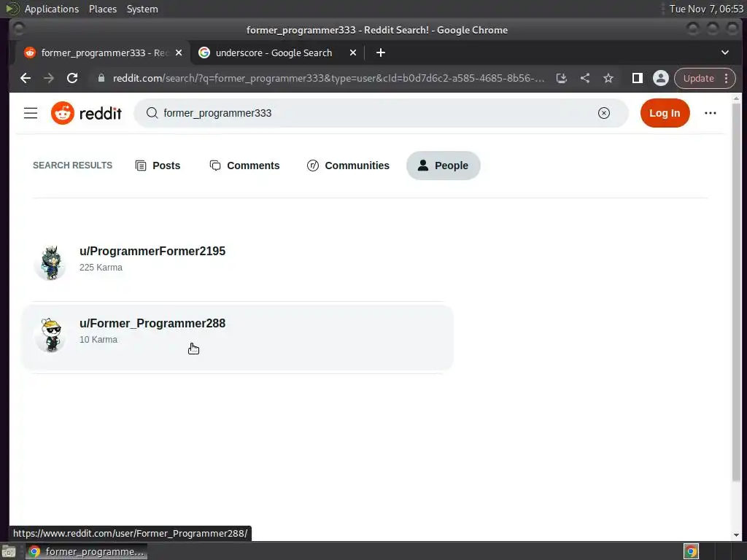This screenshot has width=747, height=560.
Task: Open the System menu
Action: [142, 9]
